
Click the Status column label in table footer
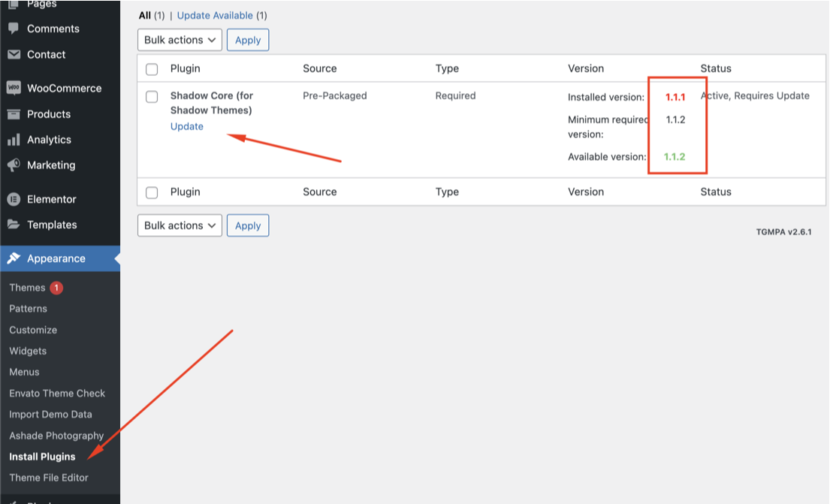(716, 192)
